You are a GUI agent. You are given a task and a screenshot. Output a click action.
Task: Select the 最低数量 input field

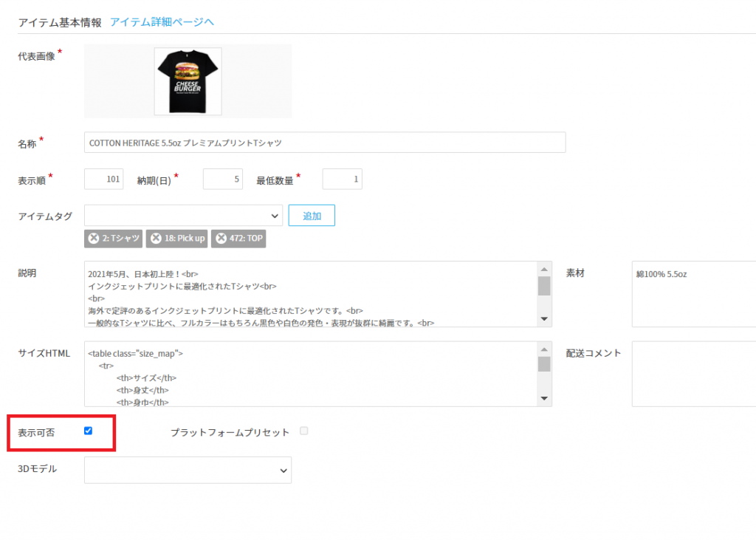tap(343, 179)
